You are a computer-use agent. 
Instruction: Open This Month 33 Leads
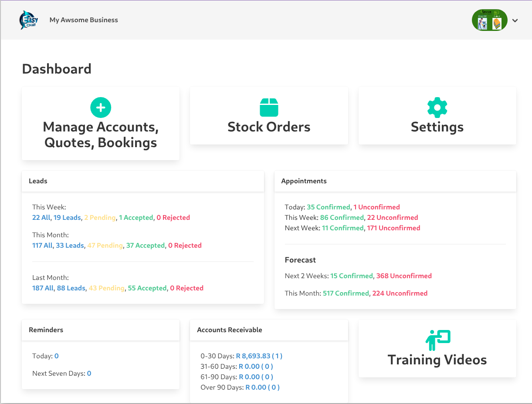tap(70, 246)
